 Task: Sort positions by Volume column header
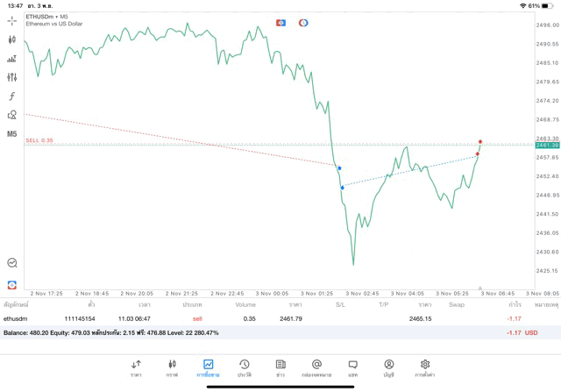[x=245, y=304]
